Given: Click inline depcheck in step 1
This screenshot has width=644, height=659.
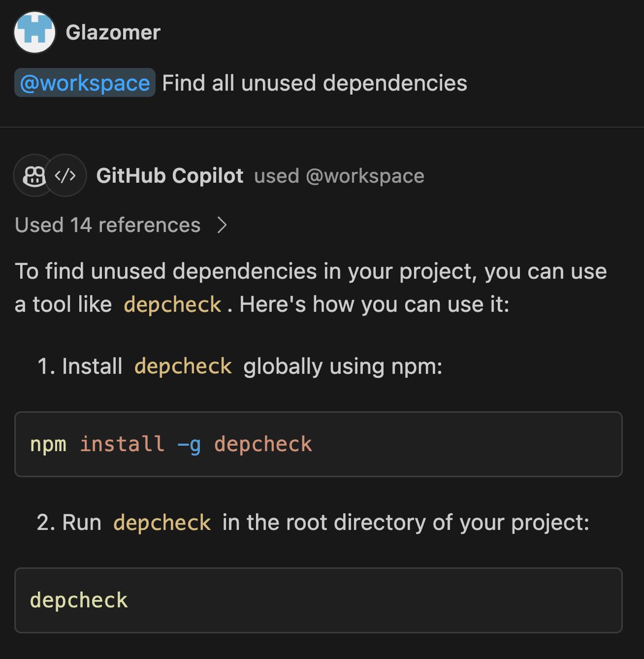Looking at the screenshot, I should point(183,367).
